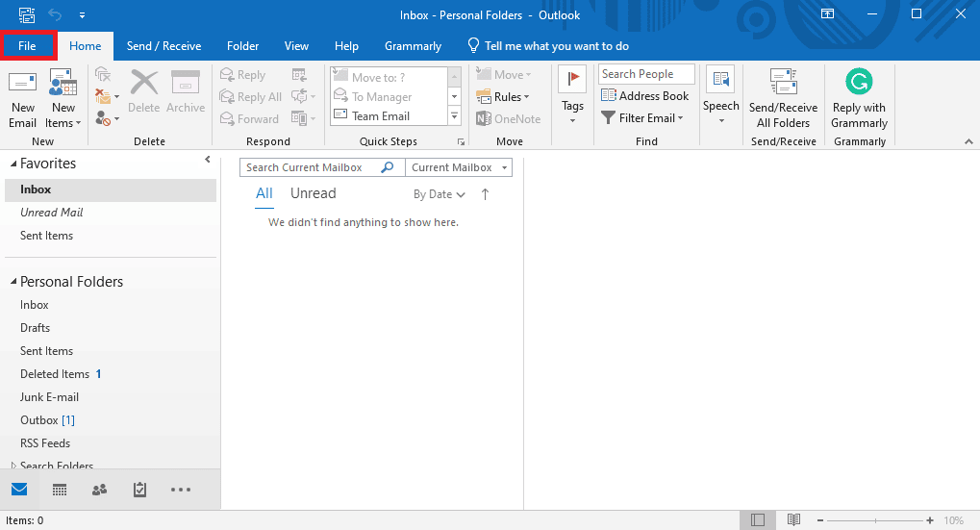Open the Move dropdown
Image resolution: width=980 pixels, height=530 pixels.
pos(504,74)
